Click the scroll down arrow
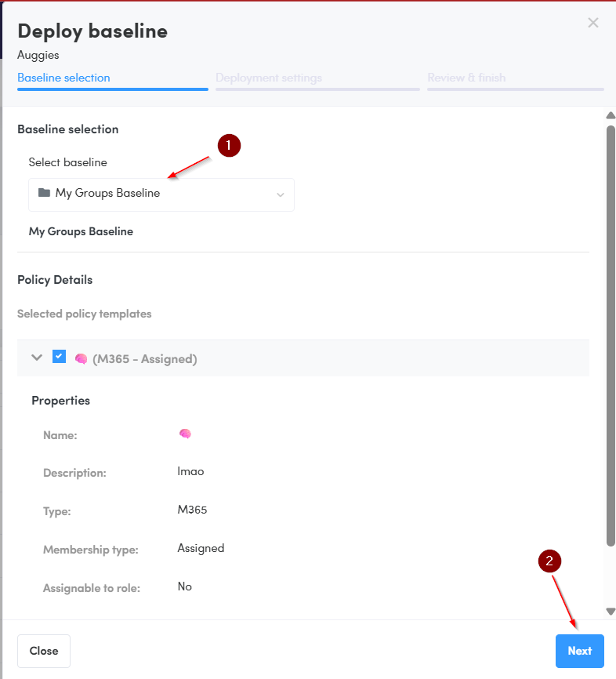The width and height of the screenshot is (616, 679). coord(611,611)
